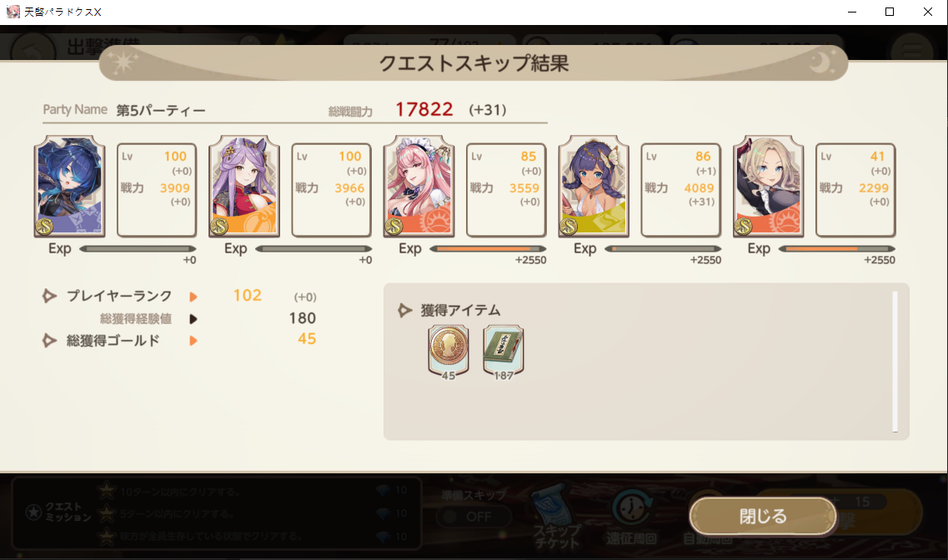Click the orange arrow beside プレイヤーランク

click(193, 297)
